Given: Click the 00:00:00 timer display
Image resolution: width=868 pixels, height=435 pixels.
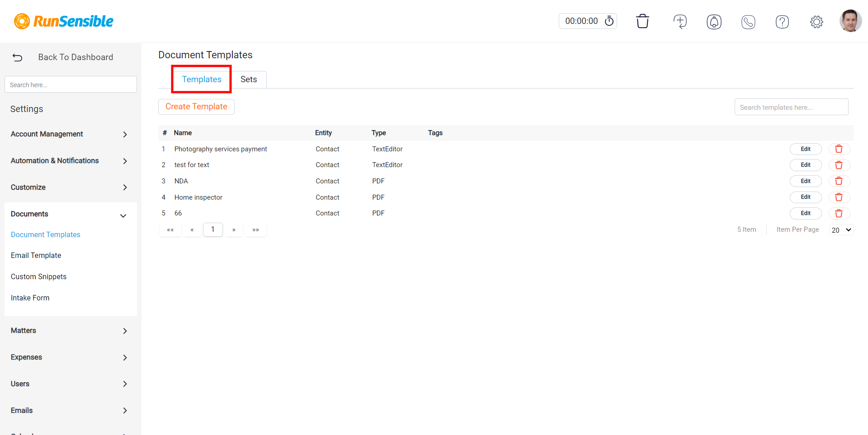Looking at the screenshot, I should (581, 21).
